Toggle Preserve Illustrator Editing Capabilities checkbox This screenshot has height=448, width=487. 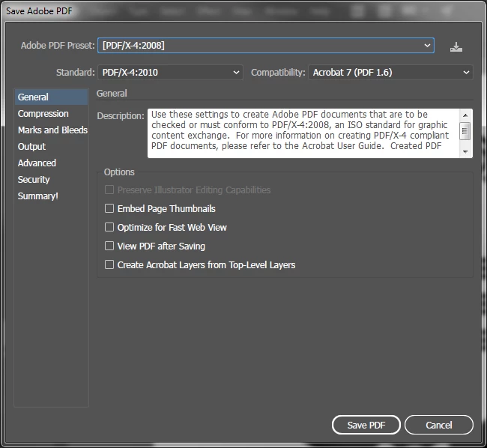(x=109, y=190)
